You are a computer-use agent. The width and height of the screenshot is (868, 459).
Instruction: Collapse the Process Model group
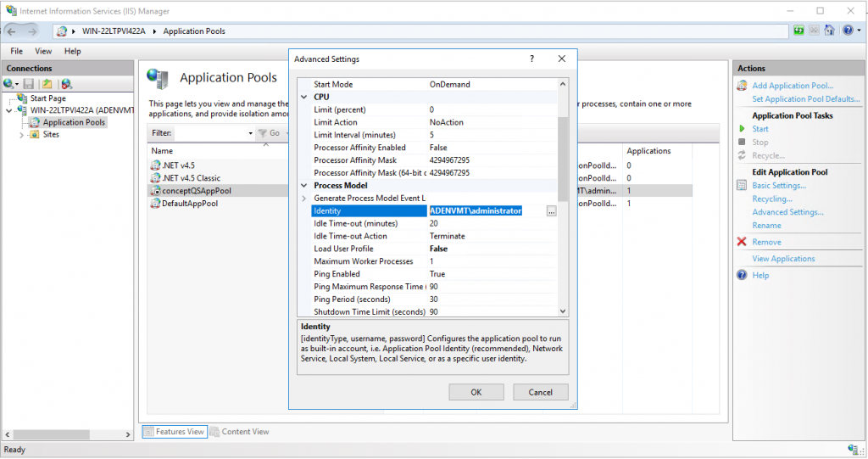(304, 186)
